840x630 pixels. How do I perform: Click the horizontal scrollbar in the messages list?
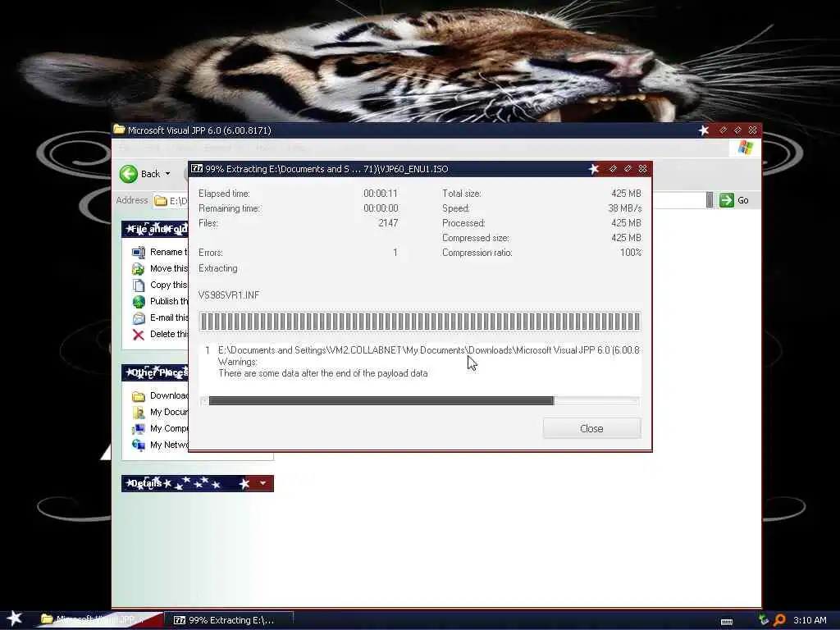420,400
